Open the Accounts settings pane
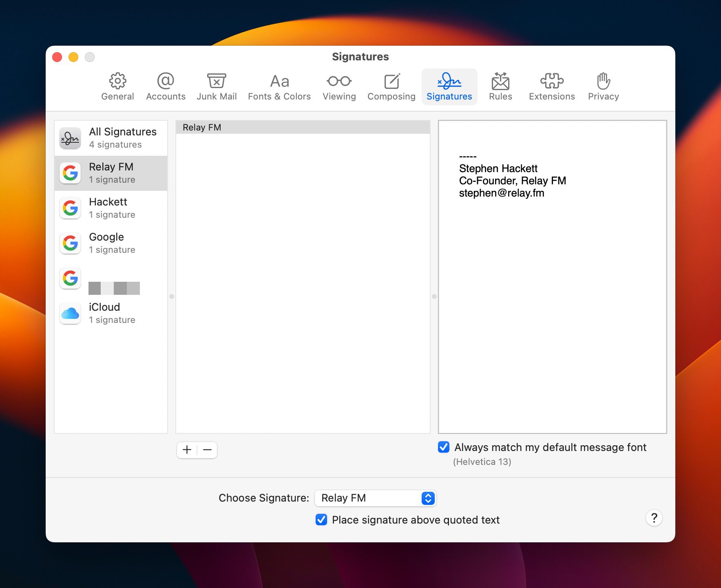721x588 pixels. [165, 86]
